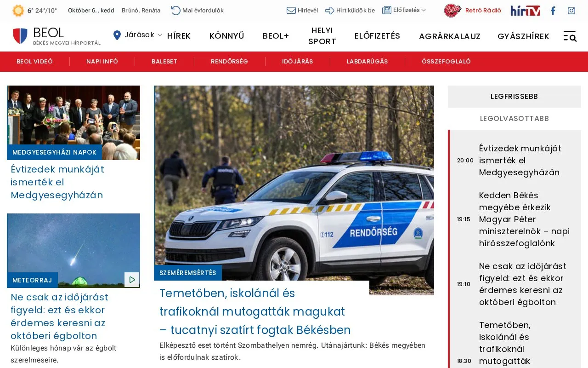This screenshot has height=368, width=588.
Task: Click the BEOL shield logo
Action: pyautogui.click(x=20, y=36)
